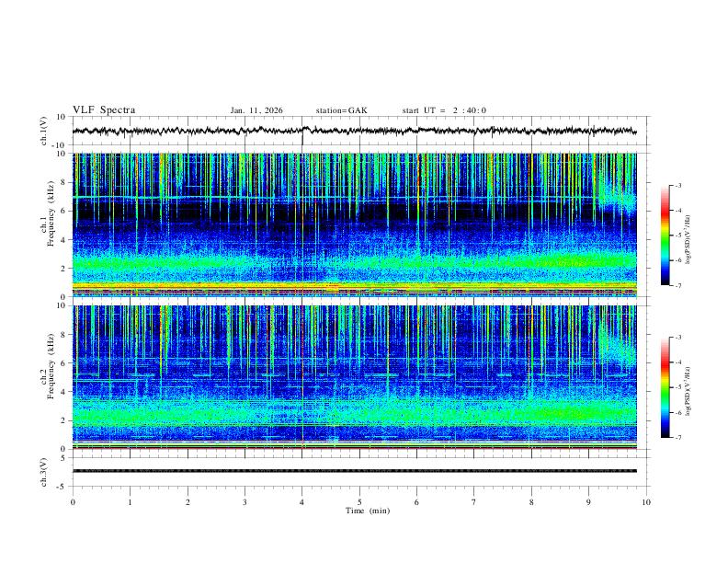The height and width of the screenshot is (563, 728).
Task: Click the "-7" tick on ch.1 color bar
Action: point(677,286)
